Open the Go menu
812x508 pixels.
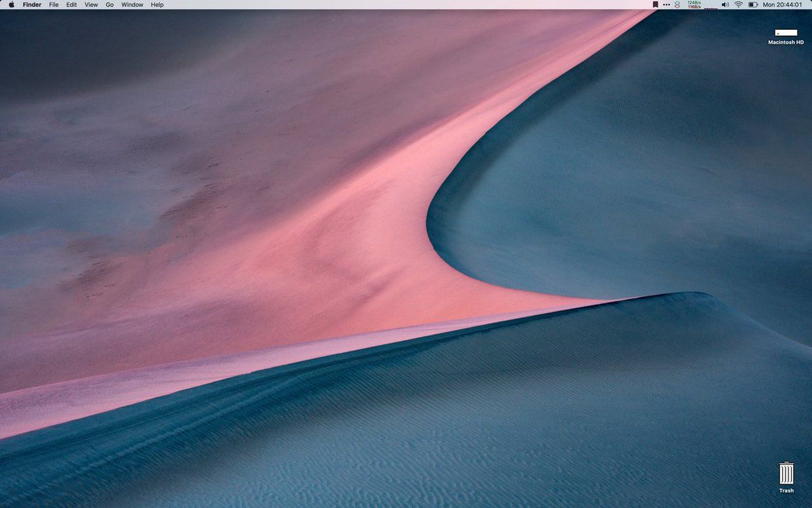[x=110, y=5]
